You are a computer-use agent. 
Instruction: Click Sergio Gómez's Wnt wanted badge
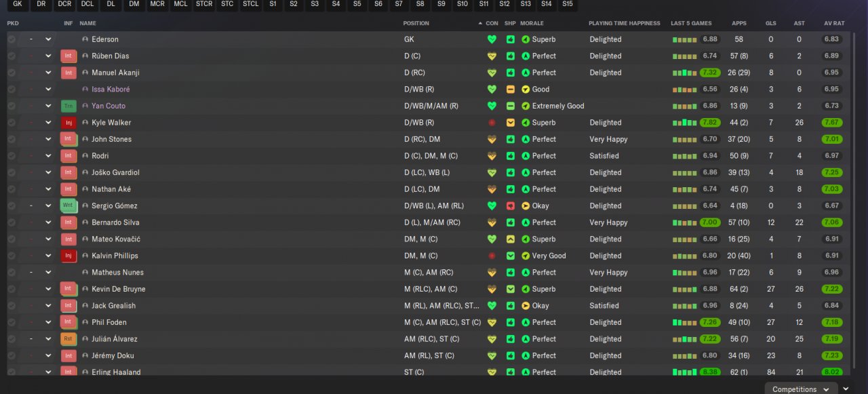(x=68, y=205)
